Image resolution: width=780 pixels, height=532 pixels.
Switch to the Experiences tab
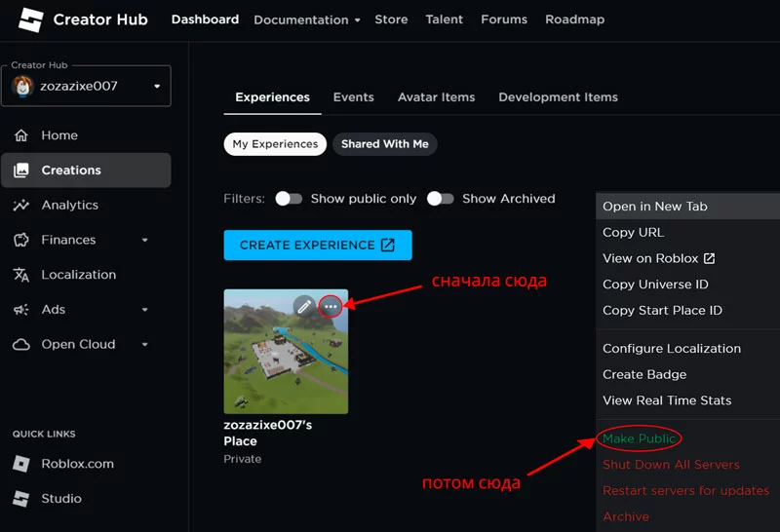pos(273,97)
